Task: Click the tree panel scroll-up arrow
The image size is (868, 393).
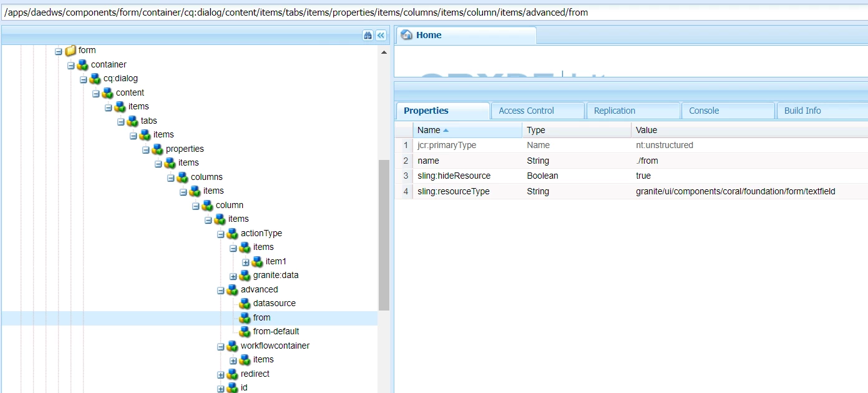Action: pos(384,52)
